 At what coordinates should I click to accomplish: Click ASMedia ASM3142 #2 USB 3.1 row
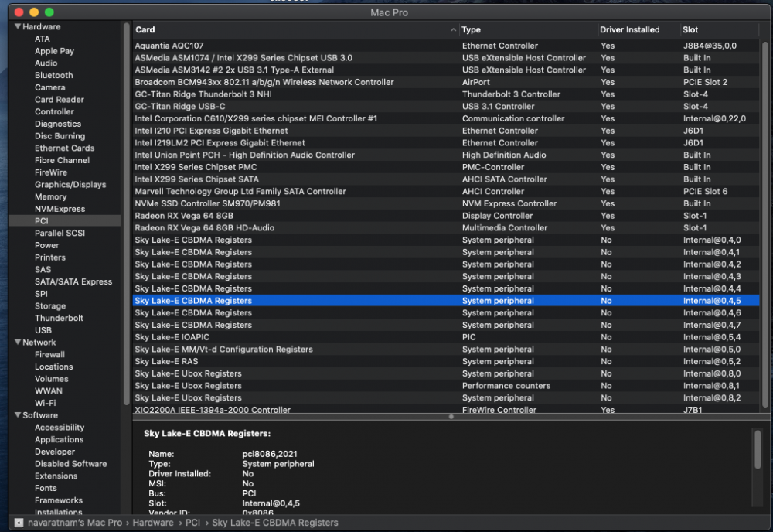pyautogui.click(x=446, y=70)
